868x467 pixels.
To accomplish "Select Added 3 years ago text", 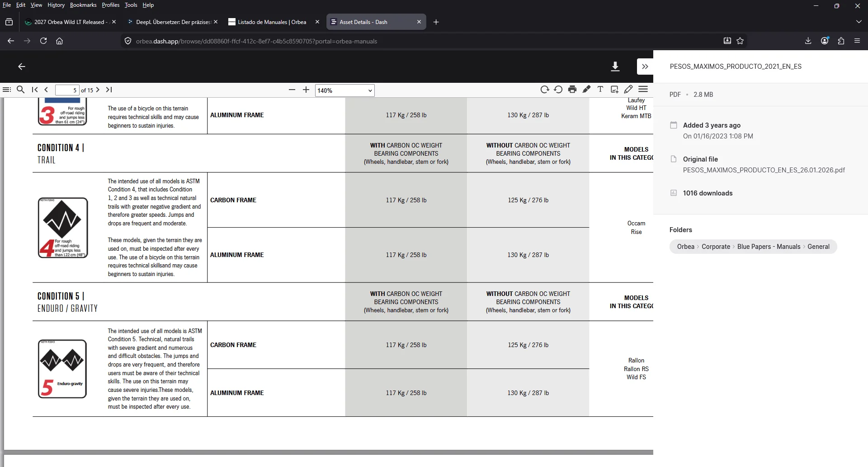I will click(712, 125).
